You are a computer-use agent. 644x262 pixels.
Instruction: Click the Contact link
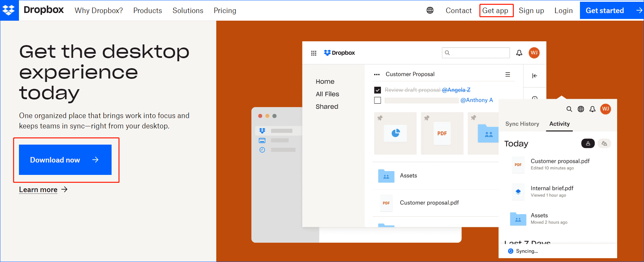(459, 11)
